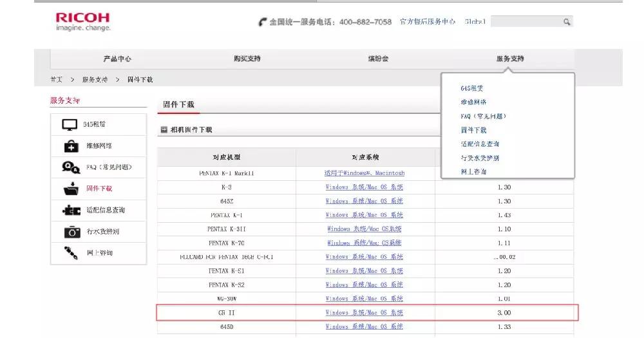Open 适配信息查询 in left sidebar
The height and width of the screenshot is (338, 644).
pos(106,211)
